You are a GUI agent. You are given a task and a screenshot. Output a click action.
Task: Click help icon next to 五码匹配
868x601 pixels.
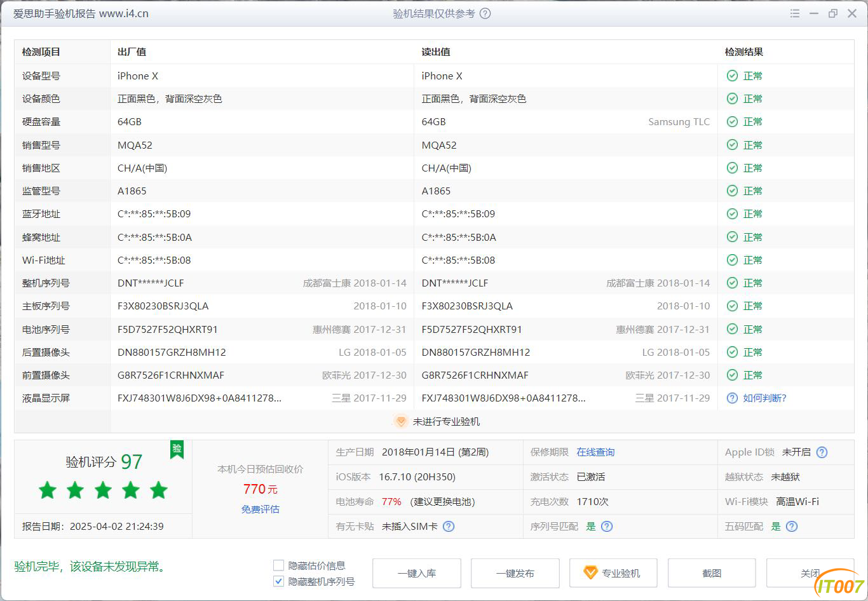[791, 526]
